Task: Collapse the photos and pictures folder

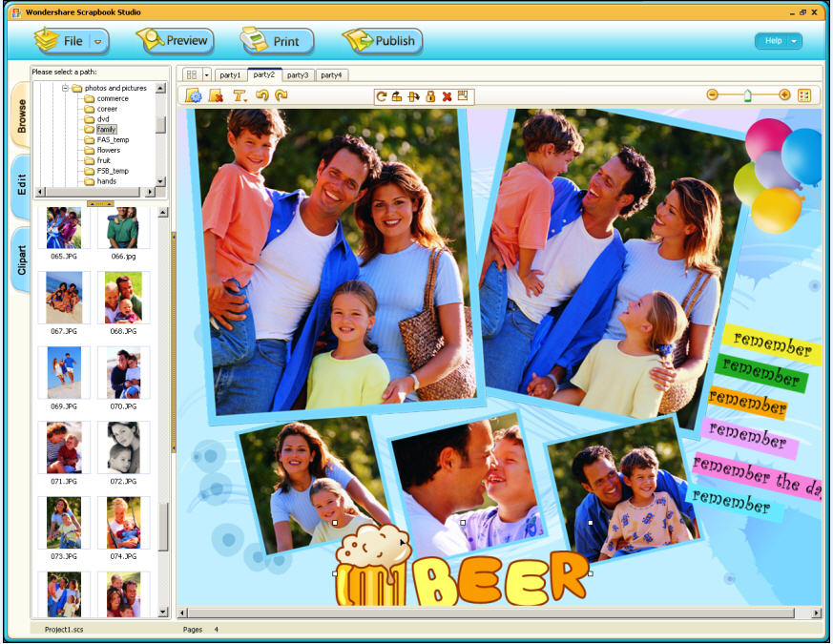Action: [x=65, y=88]
